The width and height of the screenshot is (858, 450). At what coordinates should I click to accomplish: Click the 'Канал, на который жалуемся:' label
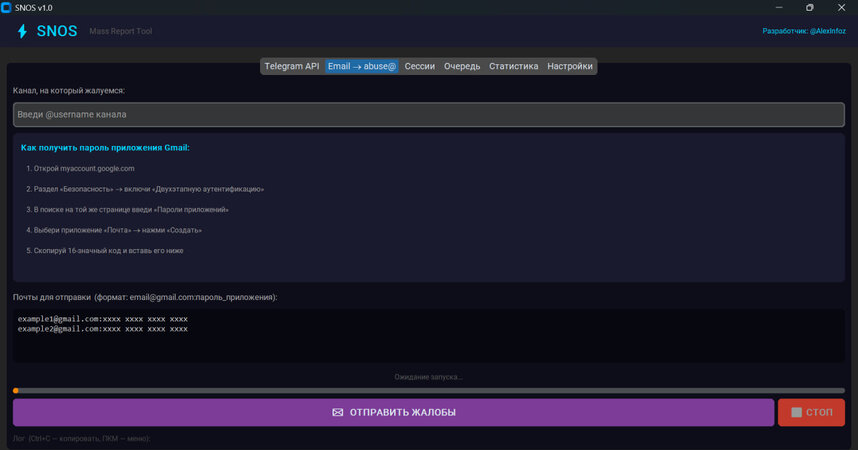pyautogui.click(x=69, y=90)
